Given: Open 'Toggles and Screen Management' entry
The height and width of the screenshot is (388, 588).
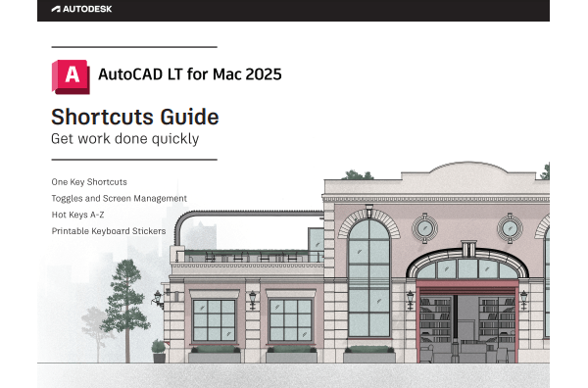Looking at the screenshot, I should coord(119,199).
